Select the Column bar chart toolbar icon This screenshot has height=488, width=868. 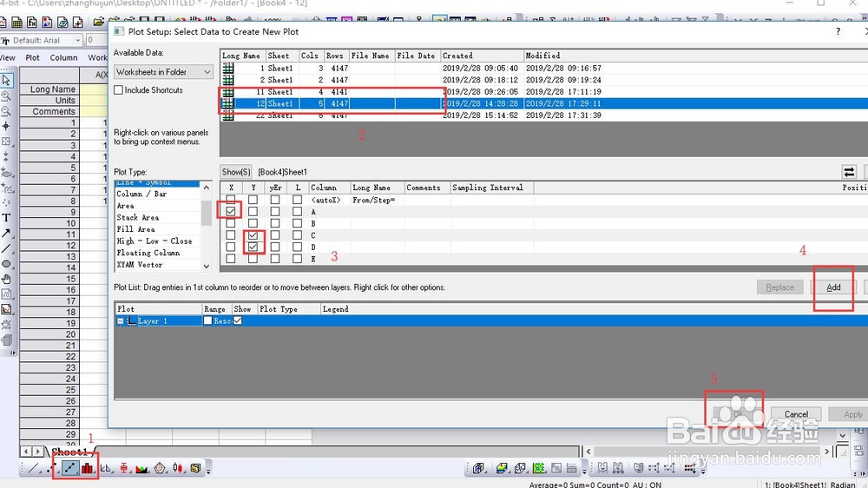click(88, 468)
